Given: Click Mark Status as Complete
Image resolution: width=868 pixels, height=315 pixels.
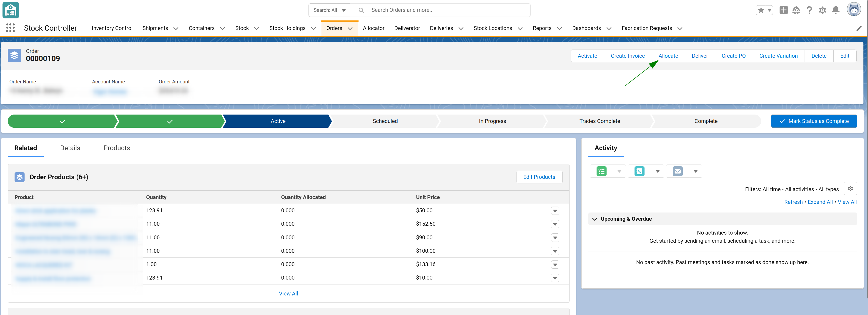Looking at the screenshot, I should coord(814,121).
